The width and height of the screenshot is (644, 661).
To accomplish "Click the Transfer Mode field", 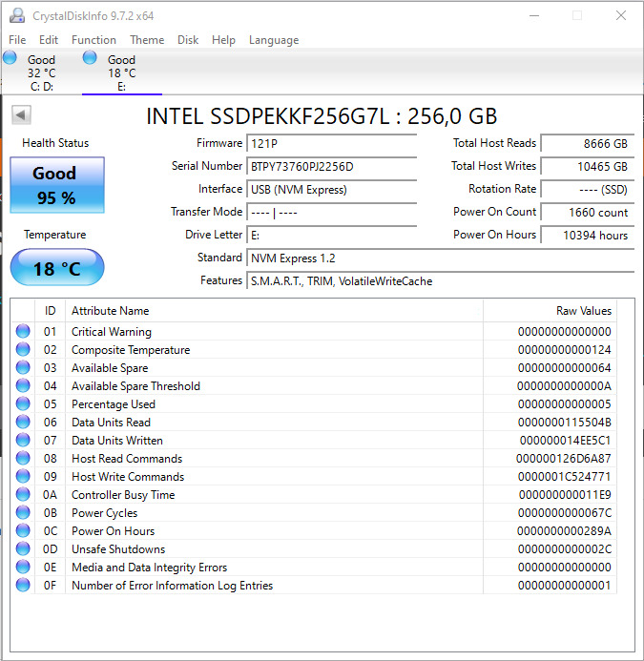I will tap(332, 213).
